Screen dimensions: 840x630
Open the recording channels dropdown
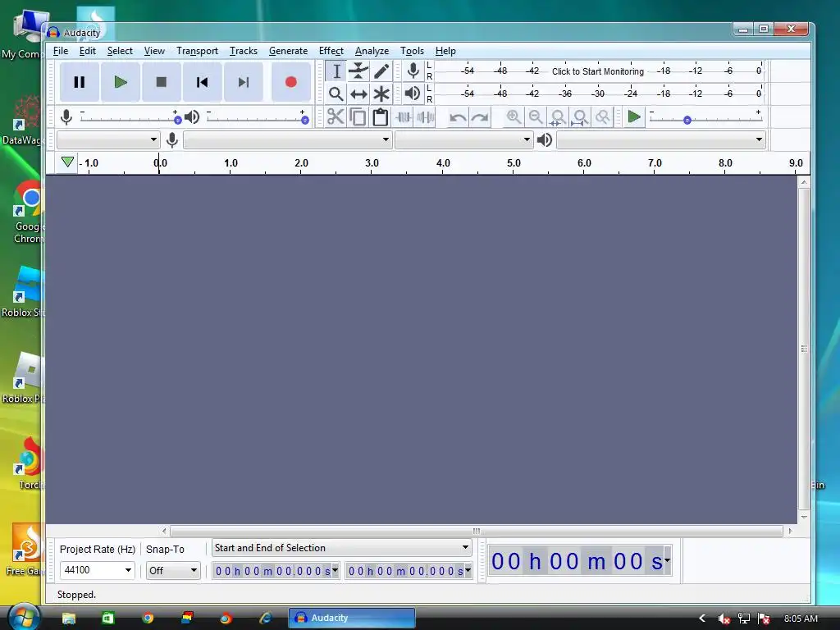click(463, 139)
